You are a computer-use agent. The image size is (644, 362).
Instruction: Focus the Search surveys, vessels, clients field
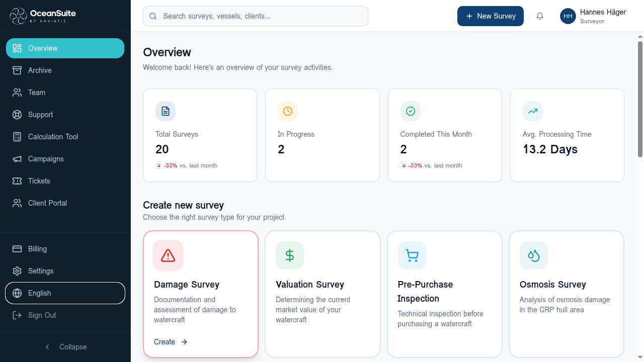point(256,16)
